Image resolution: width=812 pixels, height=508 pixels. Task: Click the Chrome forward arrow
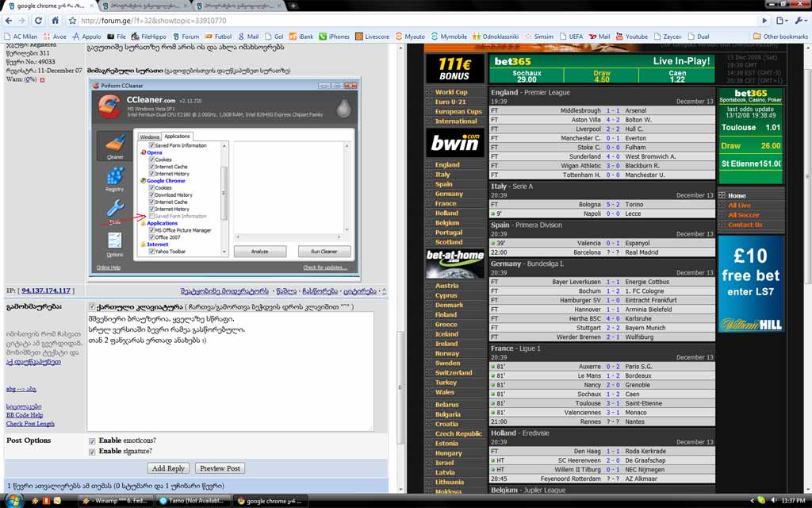21,21
